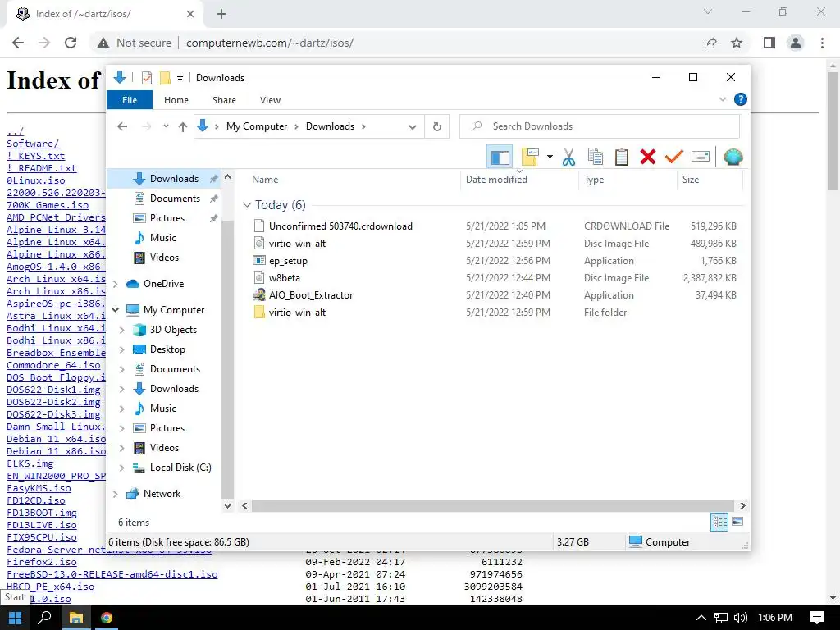Expand 3D Objects tree node
The image size is (840, 630).
(121, 330)
